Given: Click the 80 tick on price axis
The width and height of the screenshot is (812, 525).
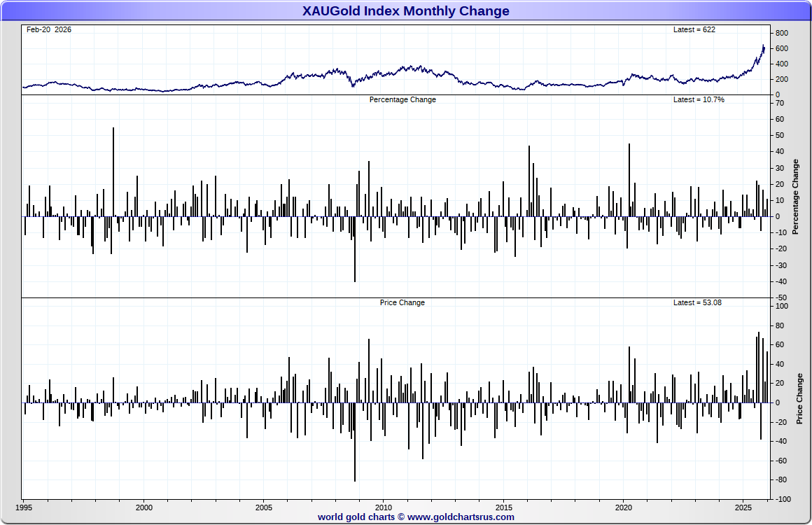Looking at the screenshot, I should click(x=780, y=325).
